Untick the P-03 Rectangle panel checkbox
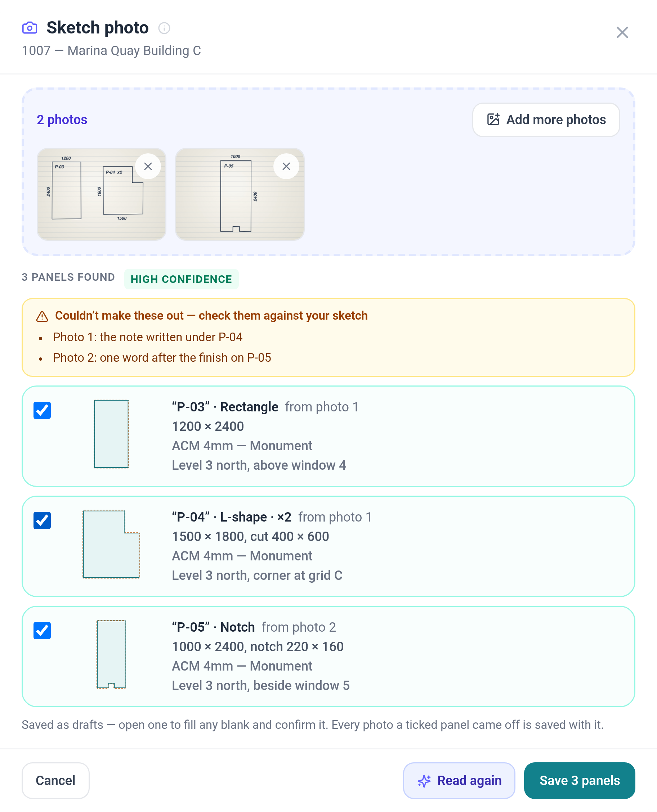The width and height of the screenshot is (657, 812). tap(42, 410)
